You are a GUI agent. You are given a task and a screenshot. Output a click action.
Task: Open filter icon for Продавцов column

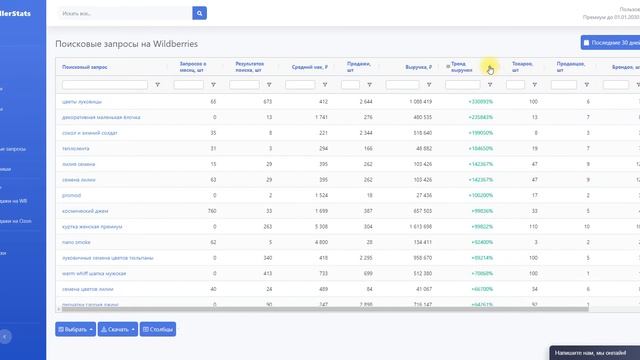pos(587,84)
